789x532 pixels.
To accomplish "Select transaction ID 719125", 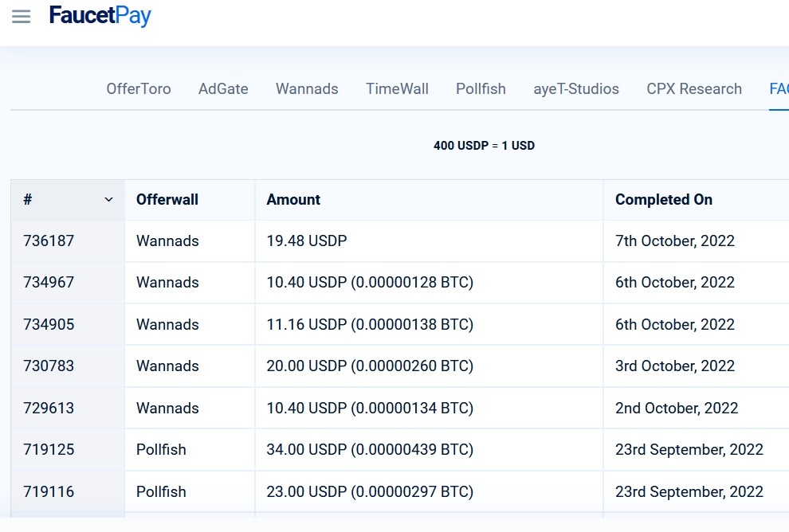I will tap(49, 449).
